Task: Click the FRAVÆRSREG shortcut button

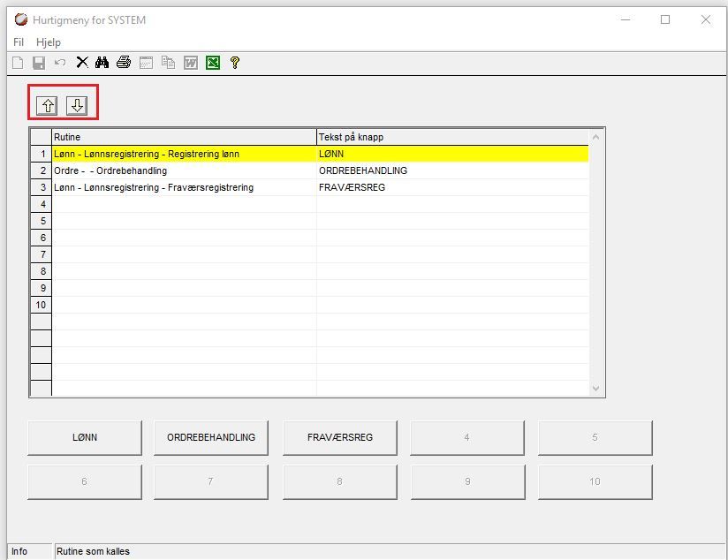Action: coord(340,437)
